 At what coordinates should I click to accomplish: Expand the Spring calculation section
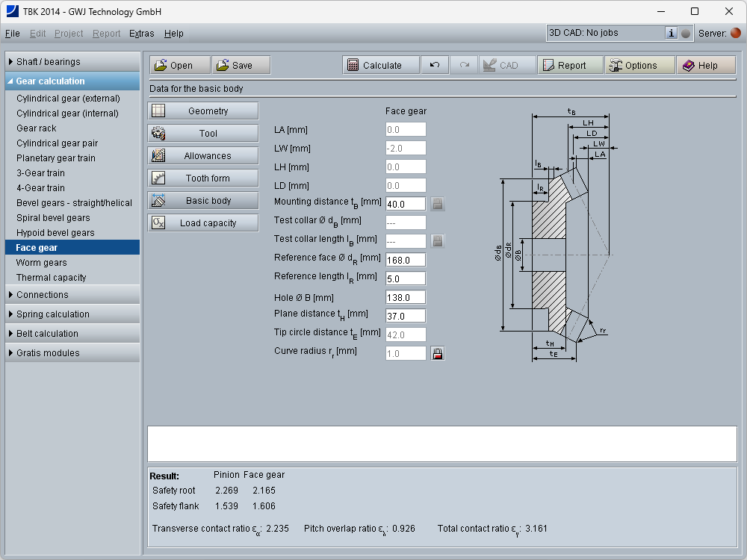click(x=71, y=314)
